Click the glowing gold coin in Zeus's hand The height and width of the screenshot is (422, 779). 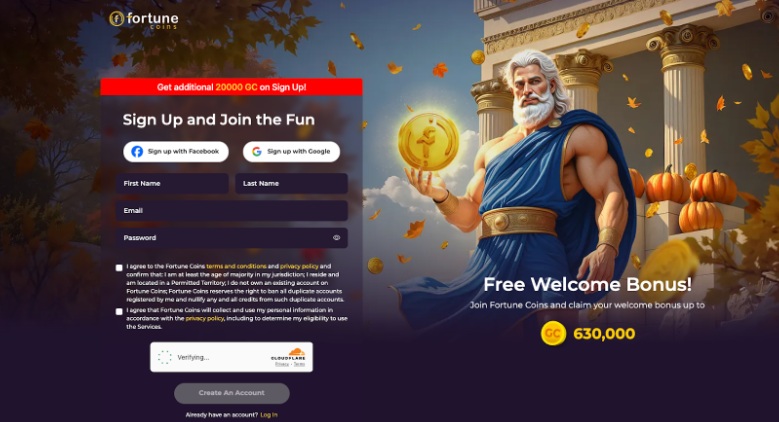tap(429, 142)
